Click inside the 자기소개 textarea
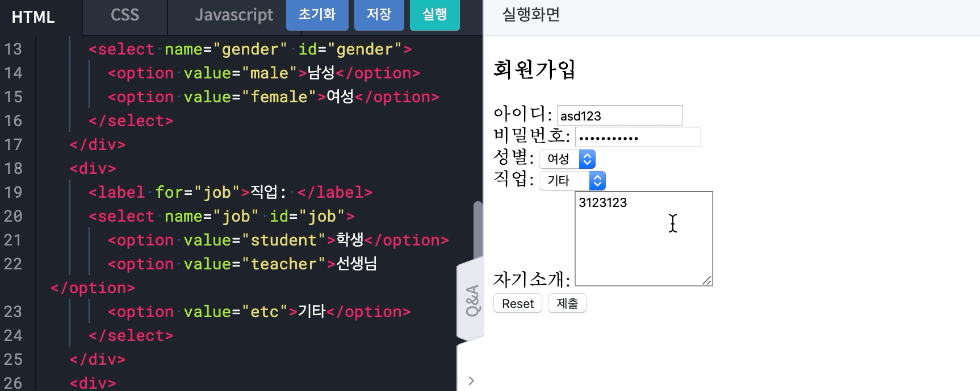 [x=643, y=239]
